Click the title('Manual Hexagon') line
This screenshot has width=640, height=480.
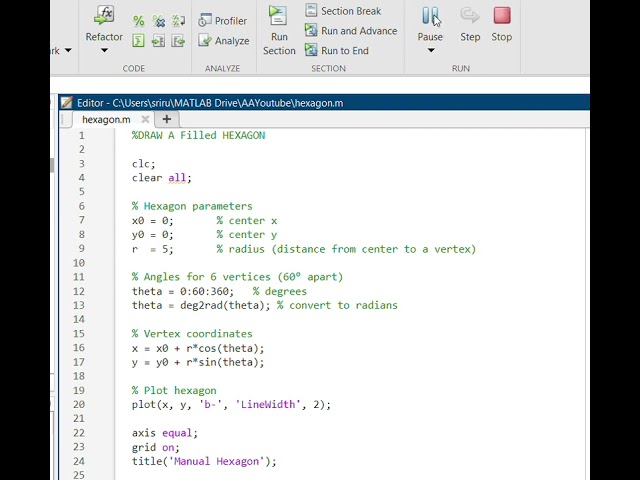[204, 461]
